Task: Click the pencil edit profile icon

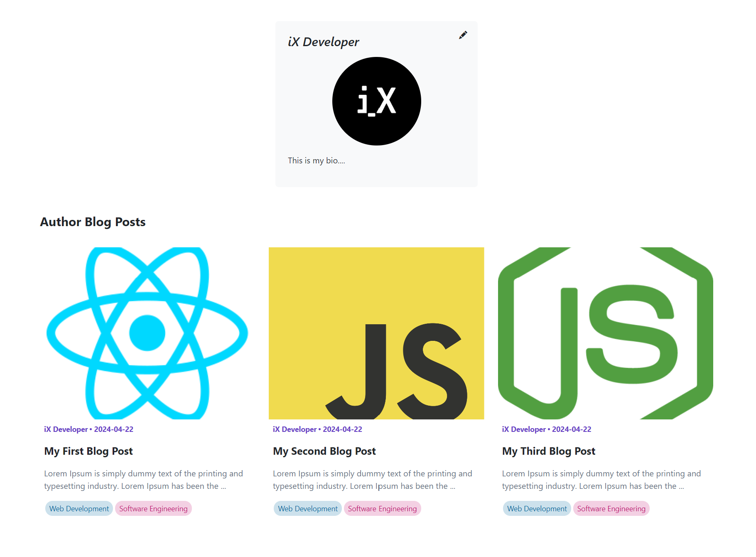Action: click(x=463, y=35)
